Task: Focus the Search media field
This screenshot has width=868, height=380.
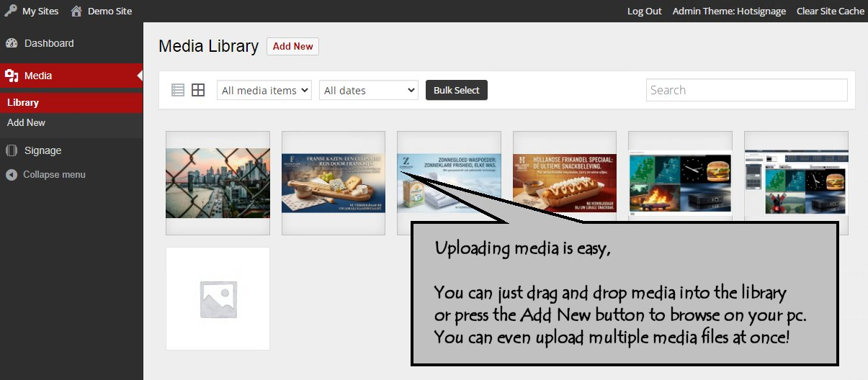Action: (746, 90)
